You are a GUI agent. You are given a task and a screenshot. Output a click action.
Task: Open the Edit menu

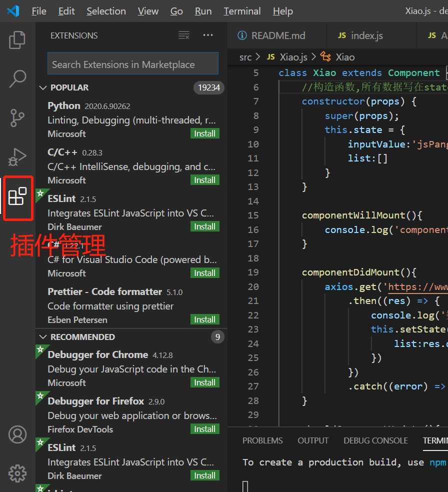66,11
